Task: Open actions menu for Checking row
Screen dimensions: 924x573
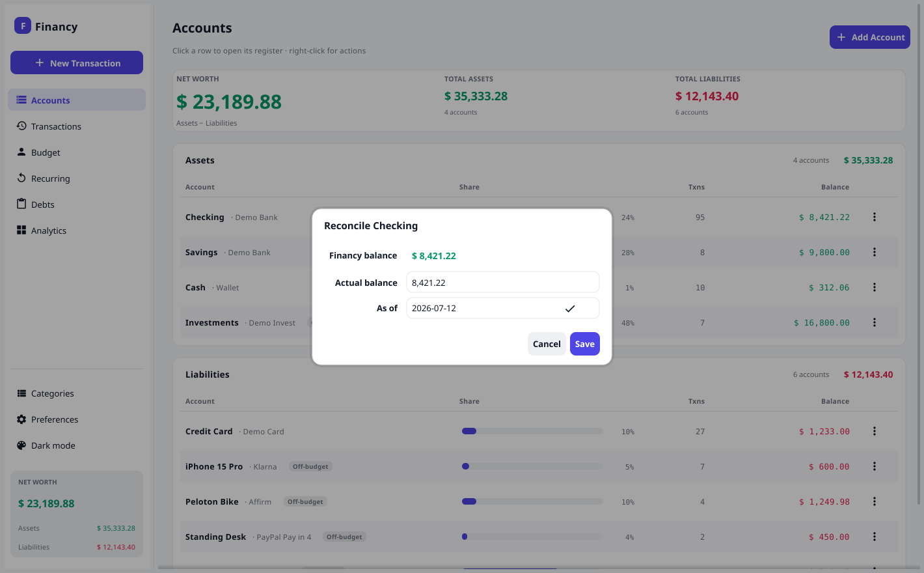Action: pos(875,217)
